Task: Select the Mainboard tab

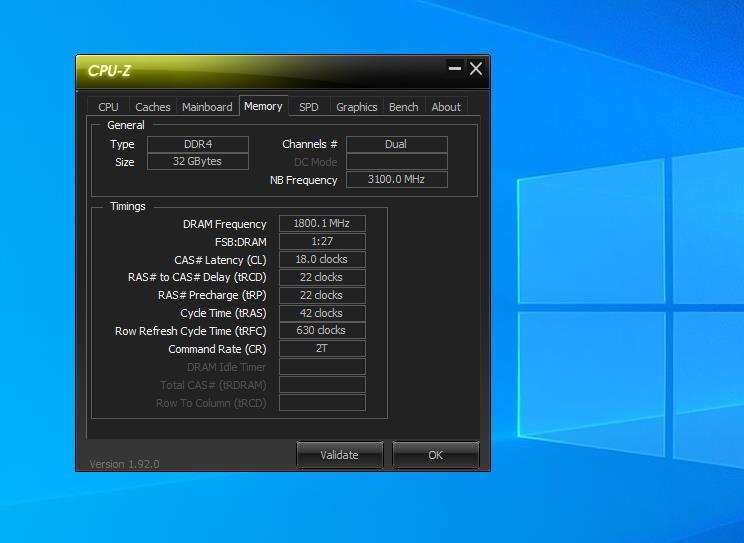Action: coord(207,107)
